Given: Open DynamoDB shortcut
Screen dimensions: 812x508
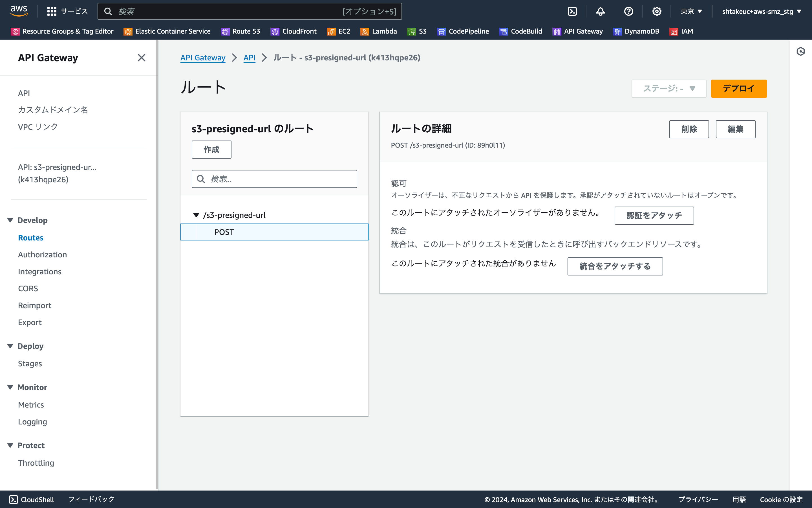Looking at the screenshot, I should 636,31.
